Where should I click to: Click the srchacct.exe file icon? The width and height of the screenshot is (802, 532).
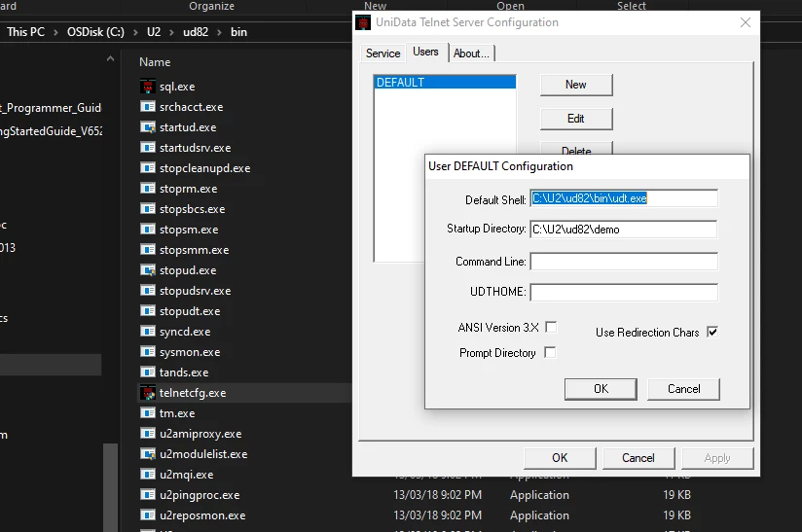(x=148, y=107)
